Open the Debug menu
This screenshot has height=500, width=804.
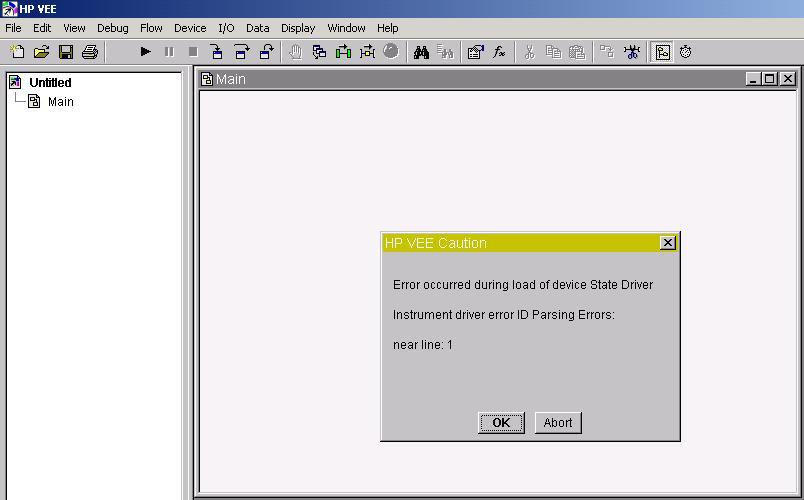click(113, 28)
